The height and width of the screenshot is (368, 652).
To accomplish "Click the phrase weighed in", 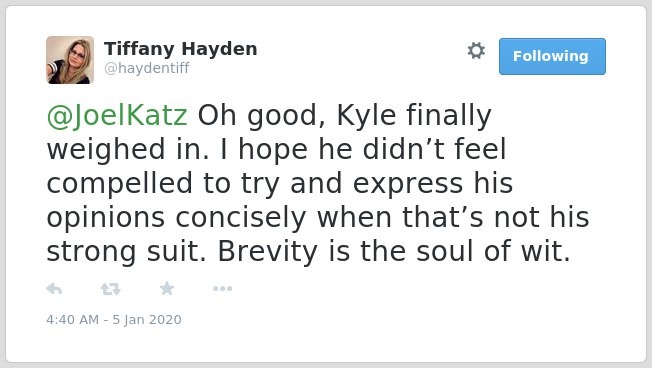I will pyautogui.click(x=128, y=150).
